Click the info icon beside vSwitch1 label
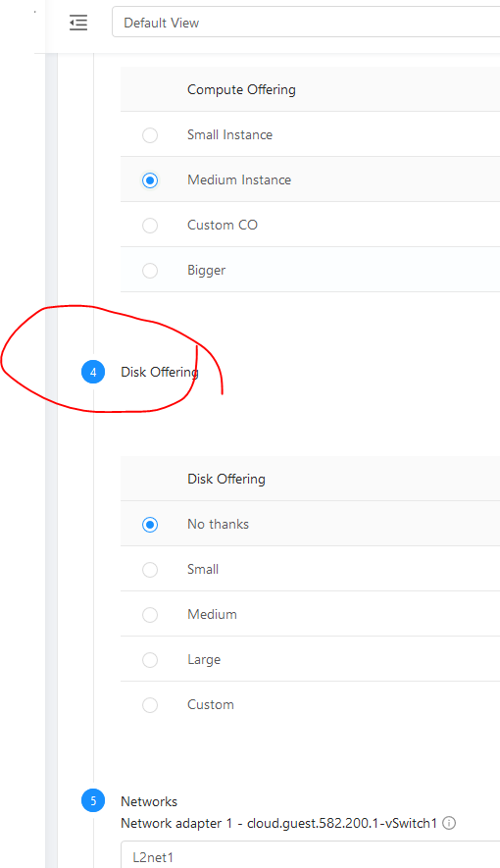 (449, 823)
